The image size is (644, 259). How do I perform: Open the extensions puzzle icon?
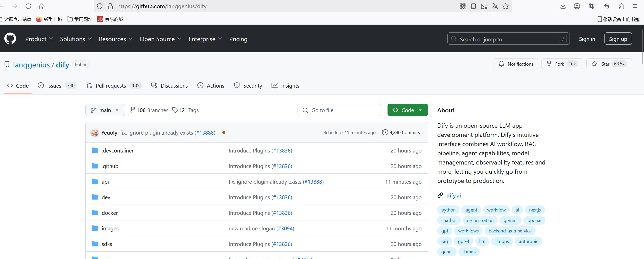point(621,6)
